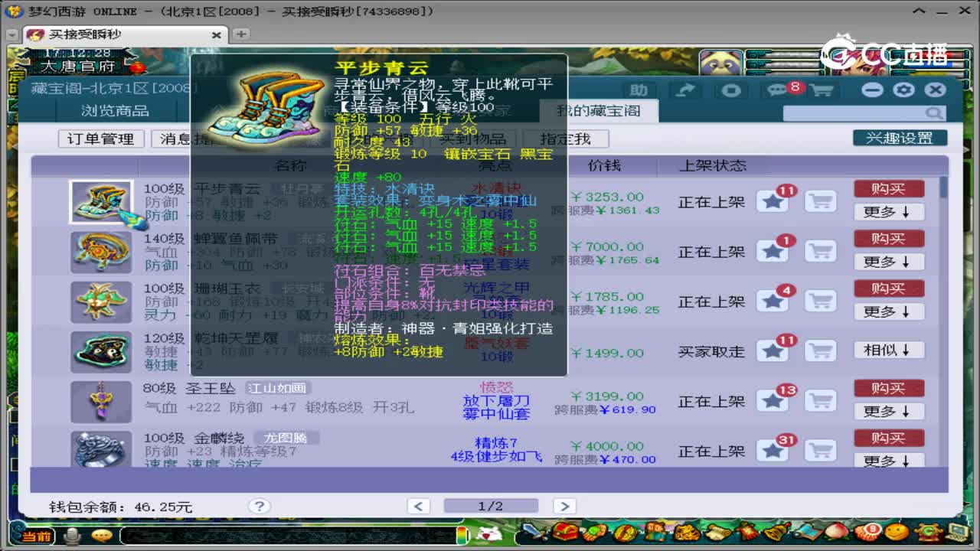Expand 更多 menu for 金麟绕
Screen dimensions: 980x551
pos(889,461)
